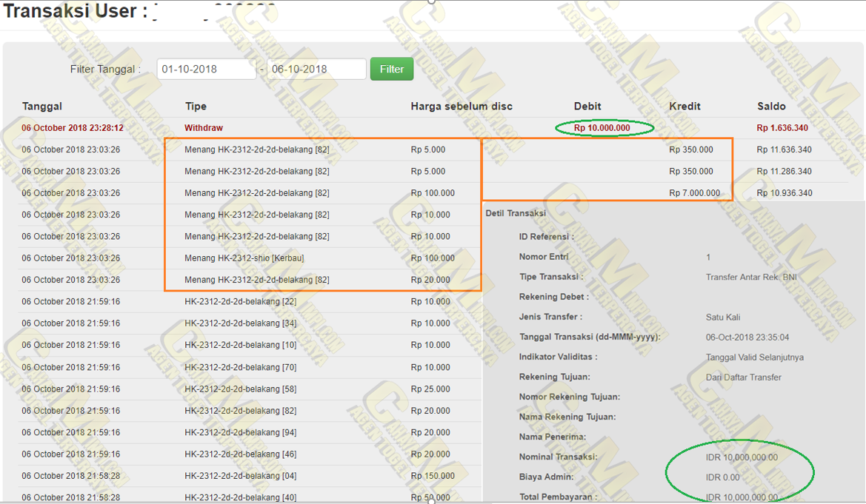Click the HK-2312-2d-2d-belakang [04] entry
Screen dimensions: 866x504
[x=240, y=476]
